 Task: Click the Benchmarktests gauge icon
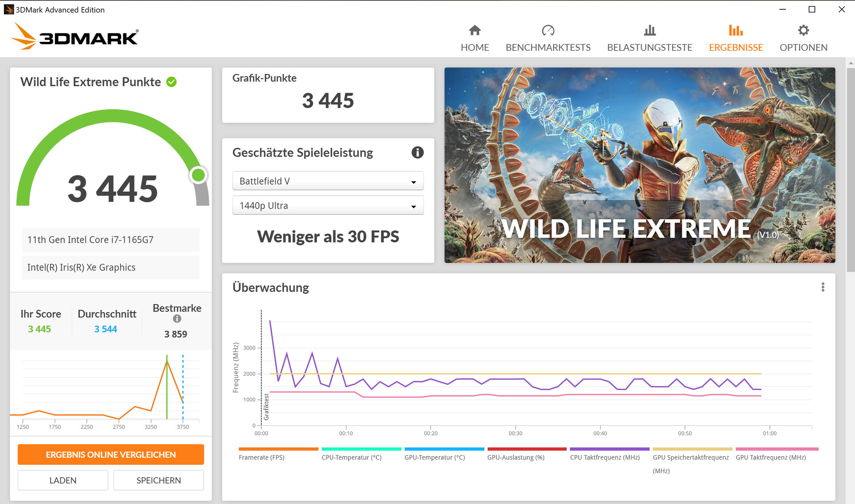click(548, 30)
